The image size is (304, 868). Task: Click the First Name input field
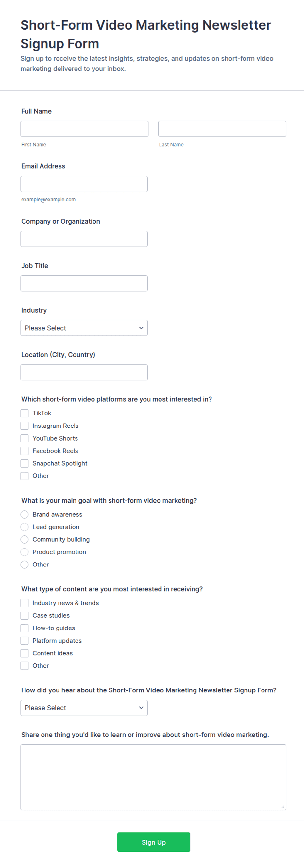click(84, 129)
